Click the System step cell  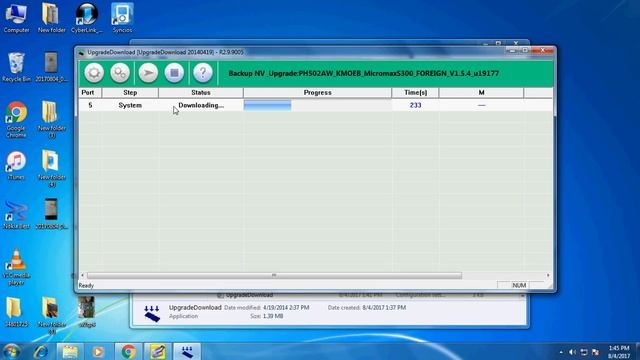click(130, 105)
